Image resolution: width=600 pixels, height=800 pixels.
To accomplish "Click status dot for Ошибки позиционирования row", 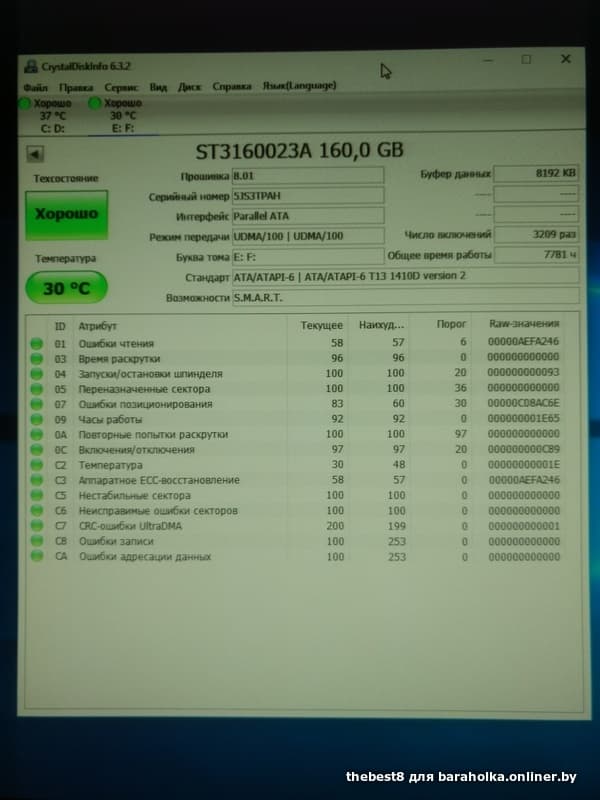I will pyautogui.click(x=36, y=405).
